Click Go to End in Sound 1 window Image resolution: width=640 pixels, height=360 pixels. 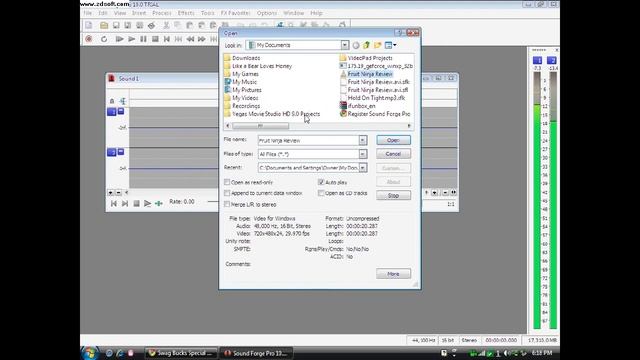click(x=125, y=203)
